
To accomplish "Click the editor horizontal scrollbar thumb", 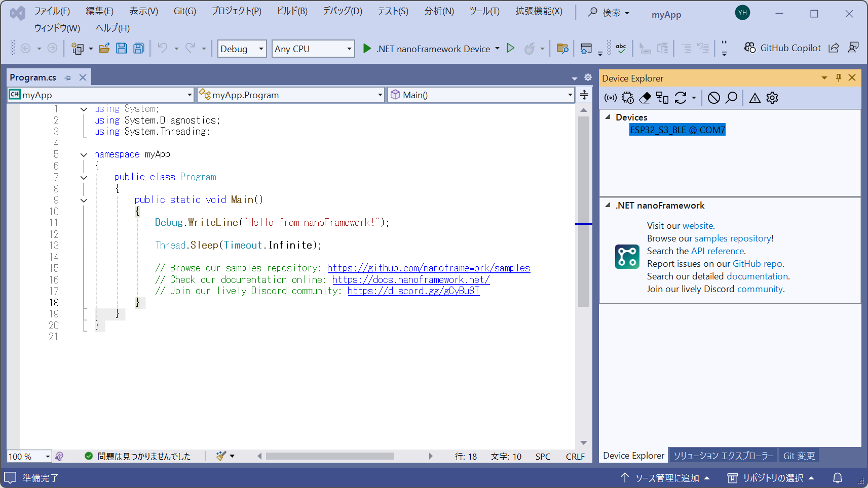I will (330, 456).
